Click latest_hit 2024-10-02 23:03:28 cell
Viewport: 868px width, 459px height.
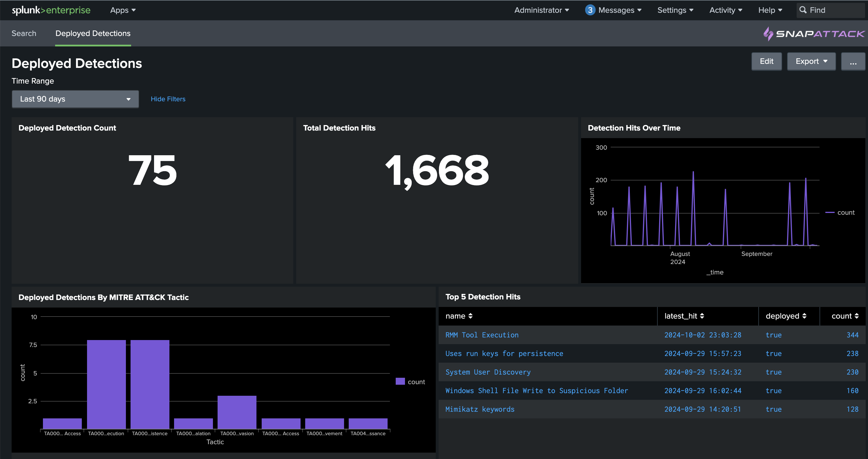click(x=703, y=335)
